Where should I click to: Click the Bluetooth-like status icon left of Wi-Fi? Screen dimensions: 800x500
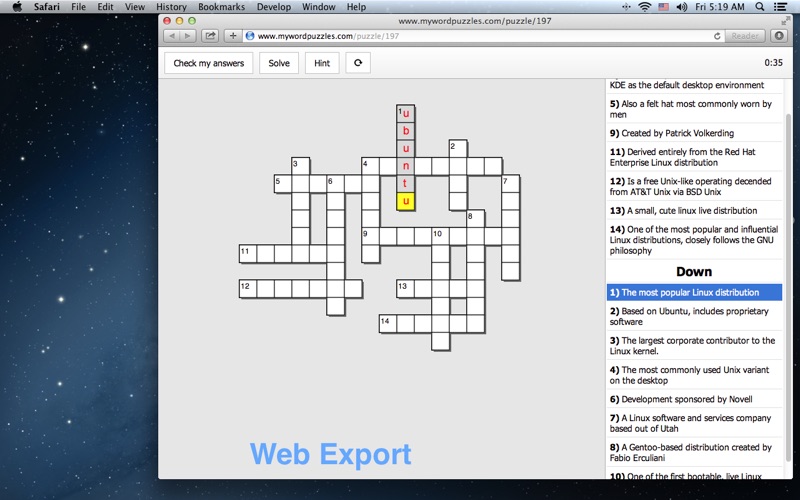pyautogui.click(x=627, y=7)
